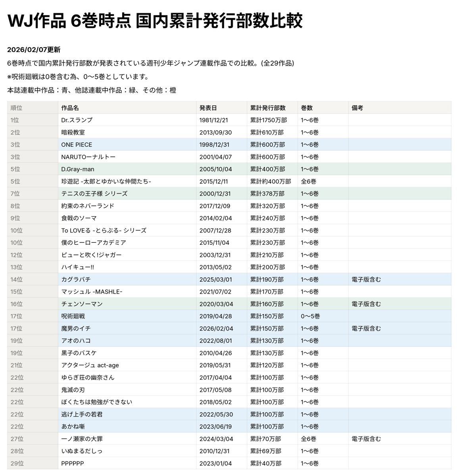Select the 一ノ瀬家の大罪 title cell

click(x=127, y=439)
